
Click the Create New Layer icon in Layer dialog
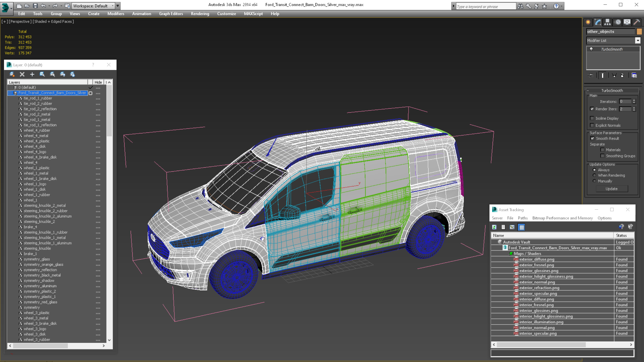click(x=12, y=74)
